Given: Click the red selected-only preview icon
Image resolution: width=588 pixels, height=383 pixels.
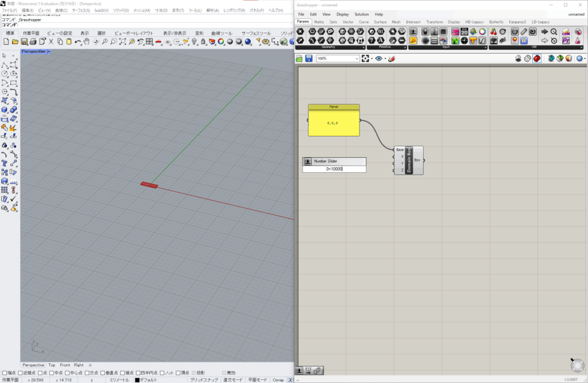Looking at the screenshot, I should pyautogui.click(x=536, y=59).
